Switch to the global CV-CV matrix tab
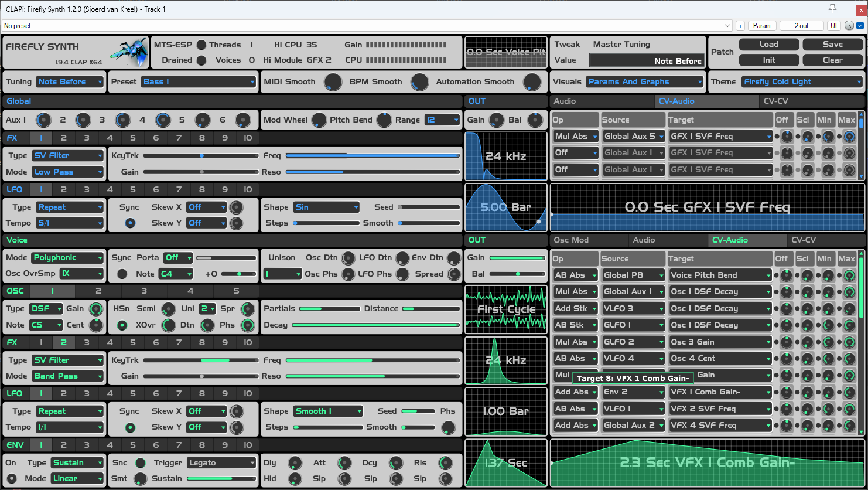This screenshot has height=490, width=868. tap(812, 101)
